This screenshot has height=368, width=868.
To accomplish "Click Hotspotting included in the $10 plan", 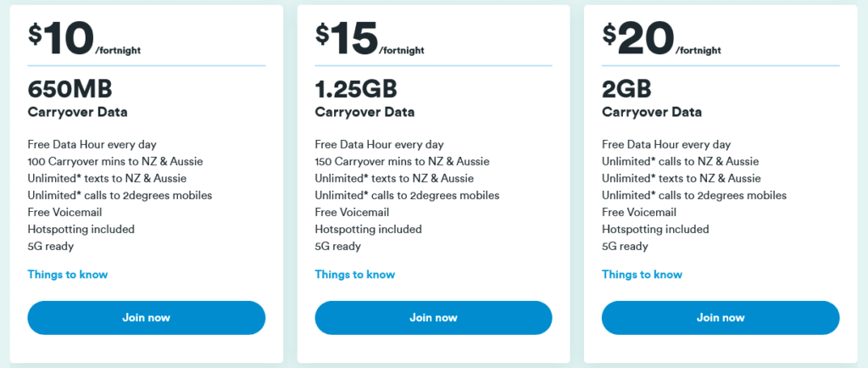I will (81, 229).
